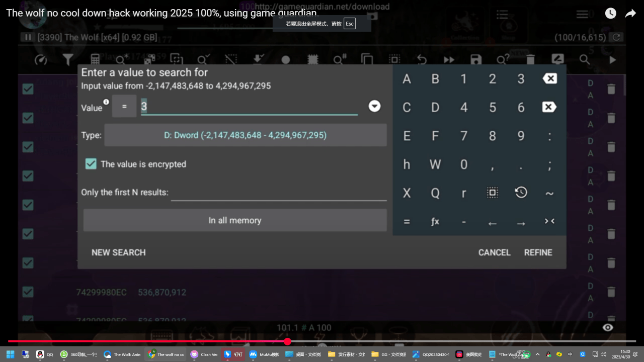This screenshot has height=362, width=644.
Task: Open the Type: D: Dword selector
Action: pyautogui.click(x=246, y=135)
